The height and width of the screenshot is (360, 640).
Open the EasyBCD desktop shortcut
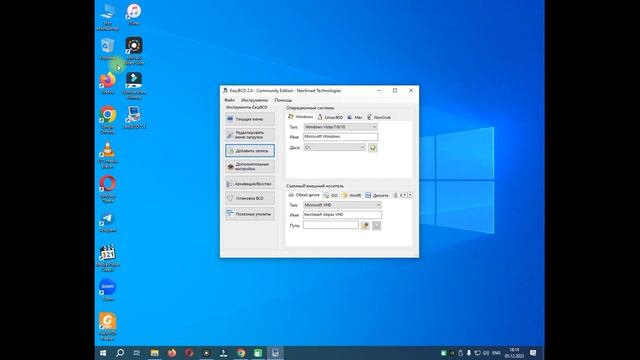pos(134,118)
